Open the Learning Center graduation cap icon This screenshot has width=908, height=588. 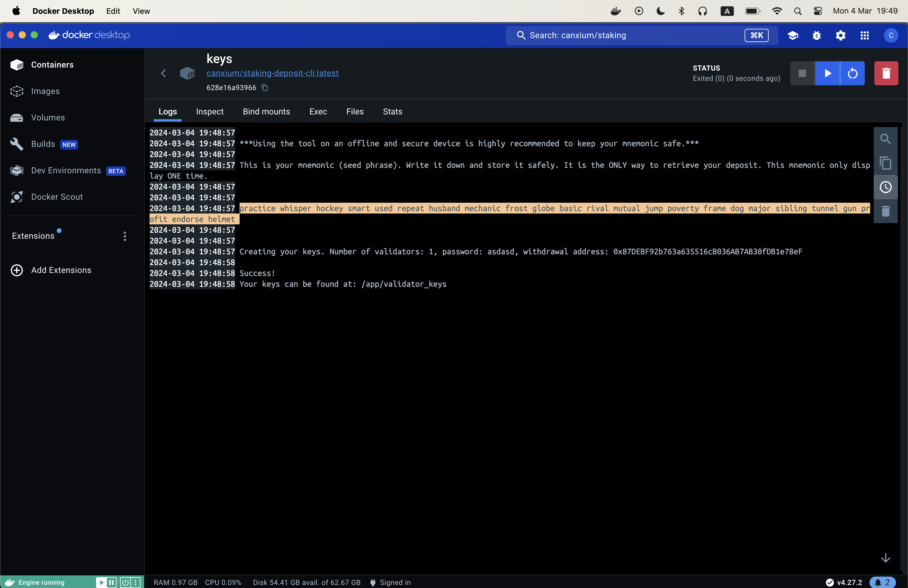(x=793, y=35)
